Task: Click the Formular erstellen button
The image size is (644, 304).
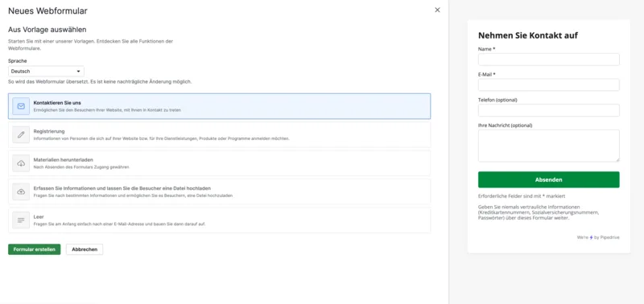Action: [x=35, y=249]
